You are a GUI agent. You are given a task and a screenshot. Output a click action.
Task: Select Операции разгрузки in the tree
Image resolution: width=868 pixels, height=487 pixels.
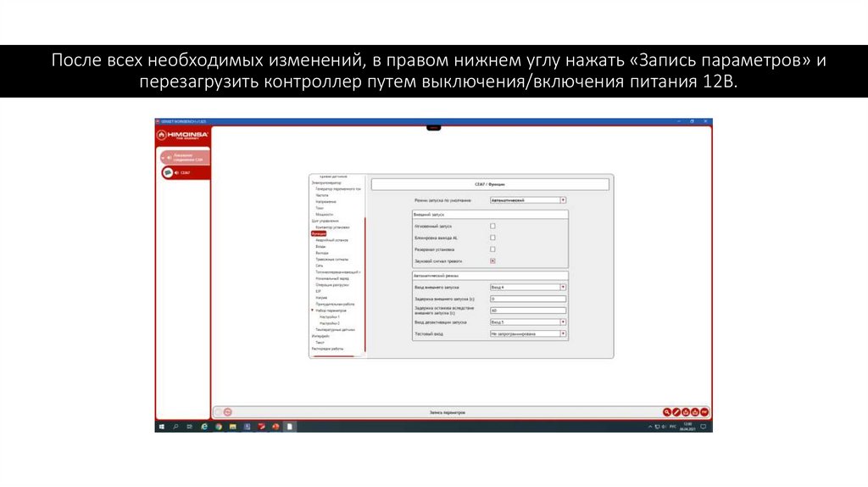click(332, 285)
